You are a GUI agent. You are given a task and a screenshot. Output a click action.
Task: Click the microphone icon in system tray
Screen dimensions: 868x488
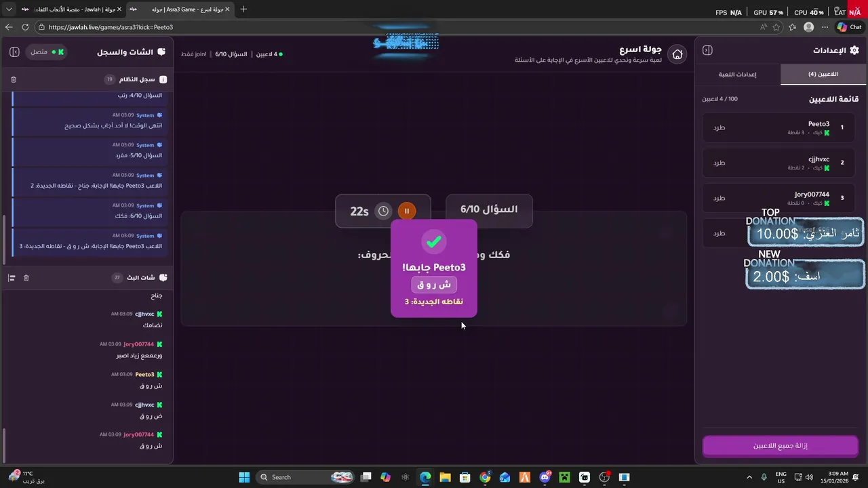(x=764, y=477)
